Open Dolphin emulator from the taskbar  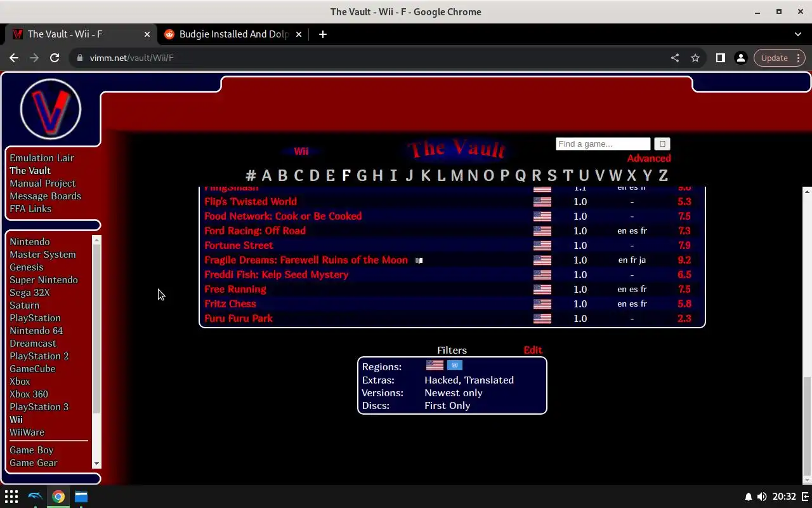coord(35,497)
